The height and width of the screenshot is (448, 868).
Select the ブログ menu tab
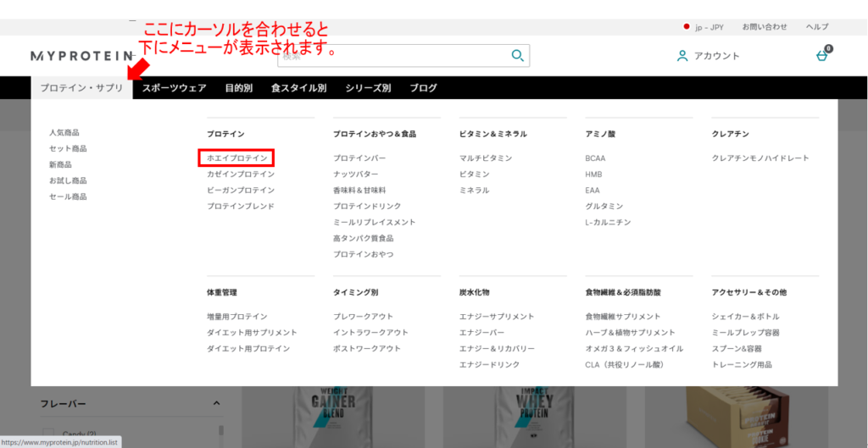424,87
